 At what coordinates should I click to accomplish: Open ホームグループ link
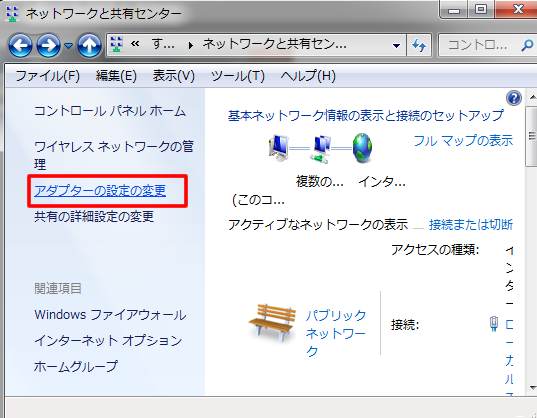click(x=76, y=366)
